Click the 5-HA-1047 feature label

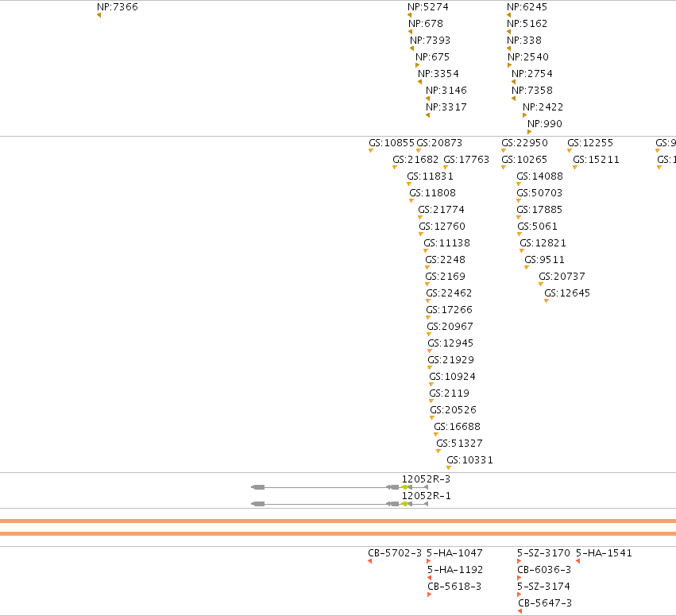[x=454, y=553]
